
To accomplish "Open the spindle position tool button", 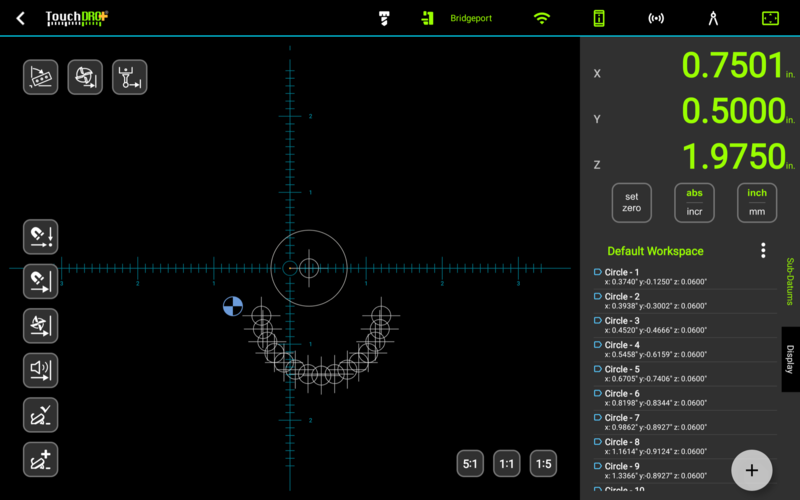I will click(x=130, y=77).
